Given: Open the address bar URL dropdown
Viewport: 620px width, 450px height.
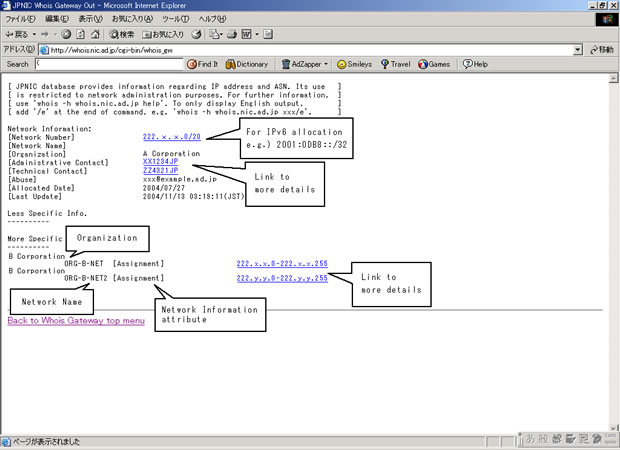Looking at the screenshot, I should [578, 50].
